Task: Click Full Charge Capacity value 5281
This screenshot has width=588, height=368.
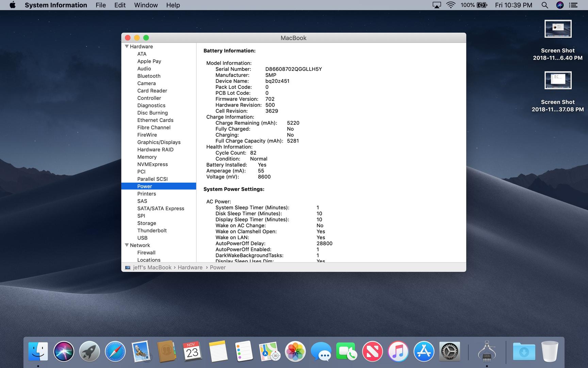Action: 293,141
